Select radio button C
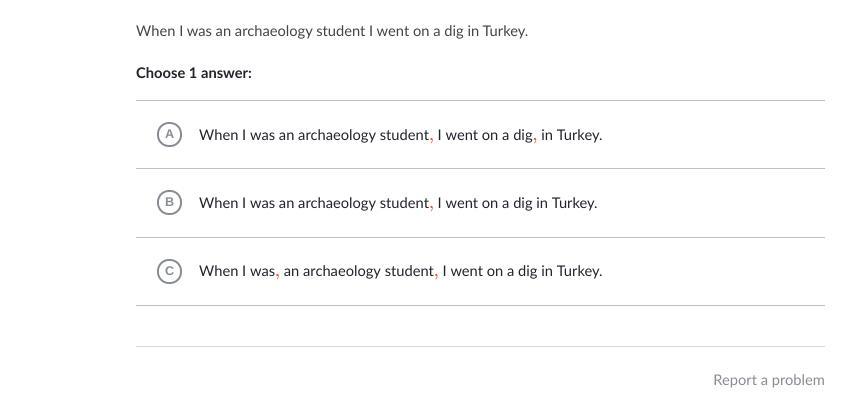 [x=169, y=270]
